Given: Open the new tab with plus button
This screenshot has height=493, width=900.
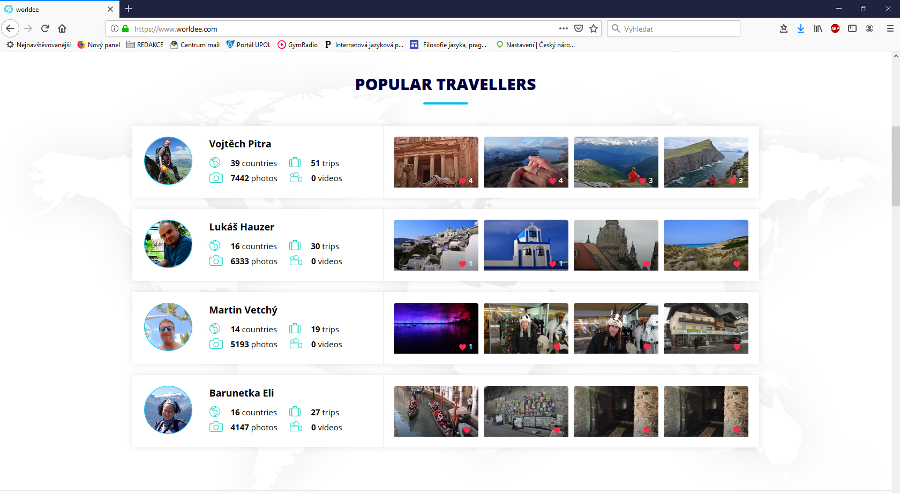Looking at the screenshot, I should tap(128, 8).
